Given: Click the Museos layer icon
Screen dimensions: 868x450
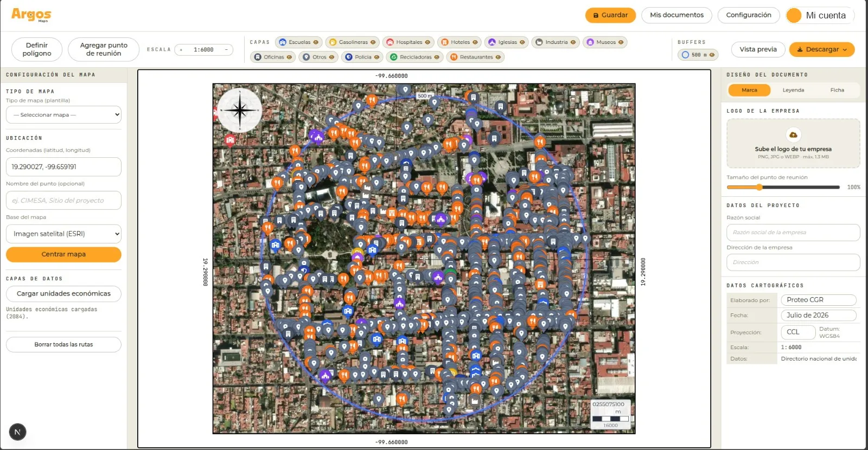Looking at the screenshot, I should [590, 42].
